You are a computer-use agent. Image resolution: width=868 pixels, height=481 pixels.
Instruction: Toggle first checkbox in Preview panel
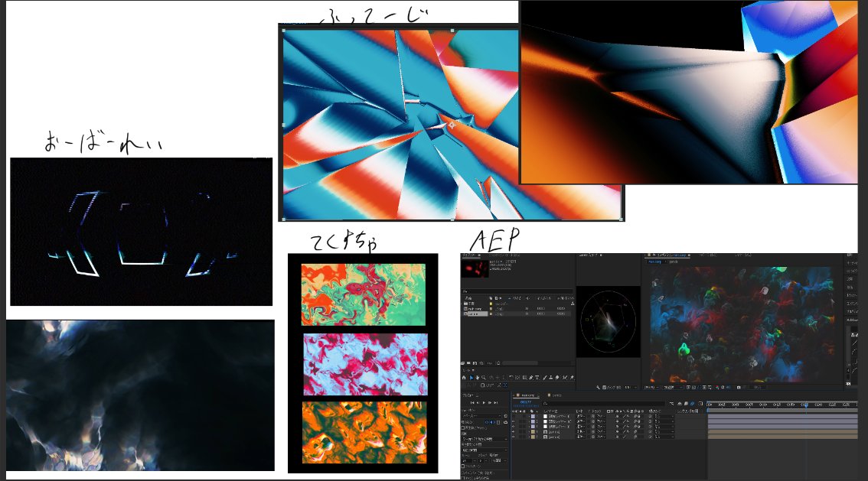(x=463, y=428)
